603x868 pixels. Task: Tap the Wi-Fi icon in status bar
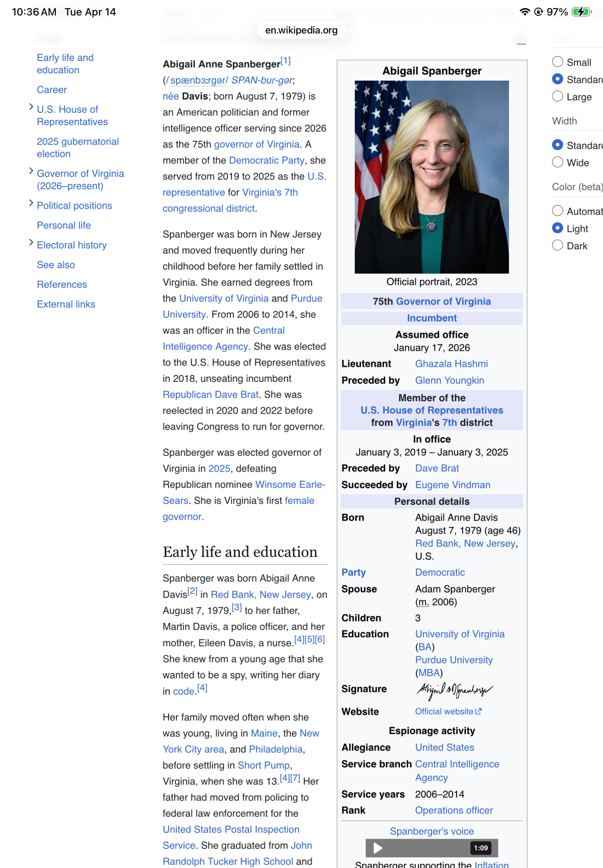(x=524, y=12)
